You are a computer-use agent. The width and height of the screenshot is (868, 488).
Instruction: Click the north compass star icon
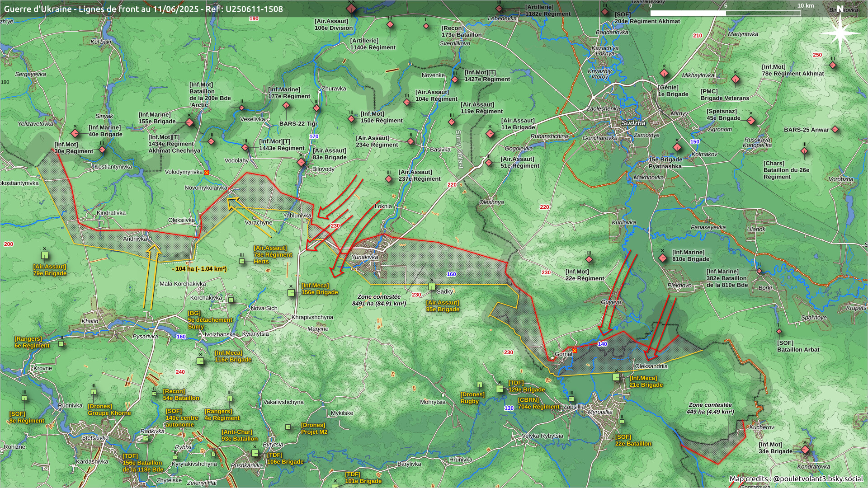840,33
